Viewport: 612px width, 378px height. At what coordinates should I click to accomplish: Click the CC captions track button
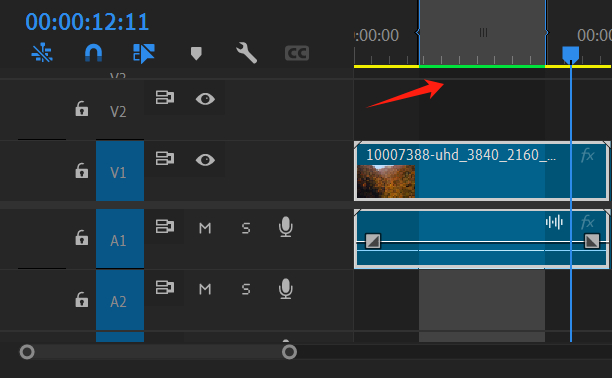coord(297,53)
